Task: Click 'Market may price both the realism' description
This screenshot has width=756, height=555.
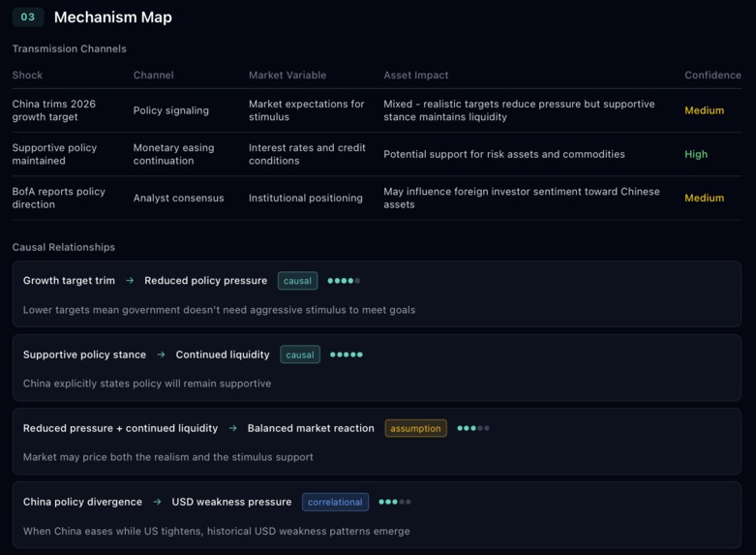Action: point(167,457)
